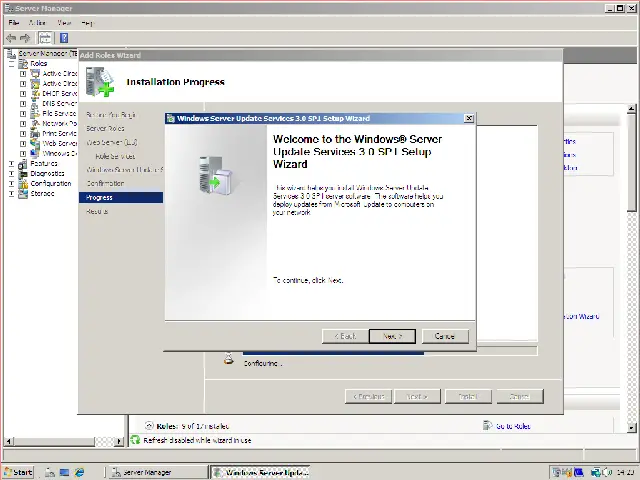The width and height of the screenshot is (640, 480).
Task: Open the Action menu
Action: click(x=37, y=23)
